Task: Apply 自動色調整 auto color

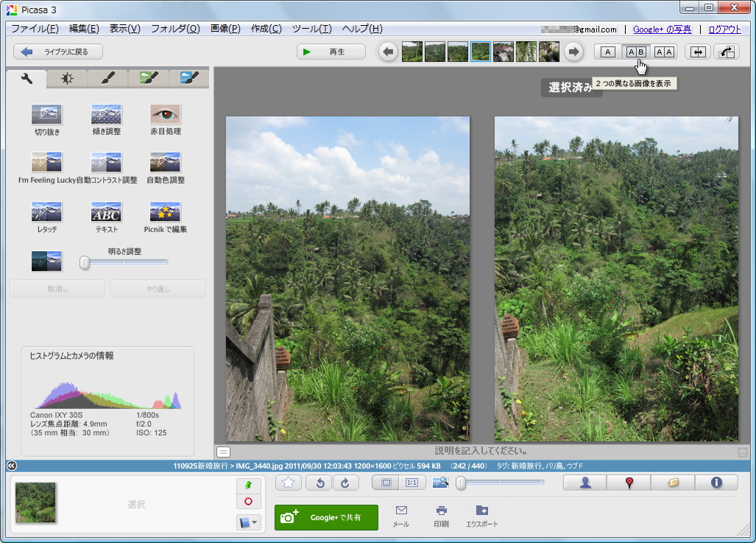Action: pyautogui.click(x=166, y=168)
